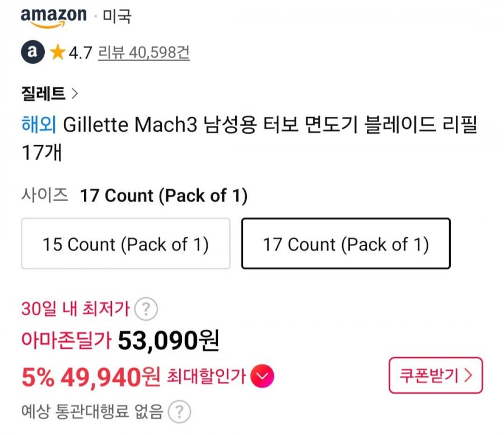Image resolution: width=504 pixels, height=435 pixels.
Task: Tap the Gillette Mach3 product title
Action: [x=269, y=124]
